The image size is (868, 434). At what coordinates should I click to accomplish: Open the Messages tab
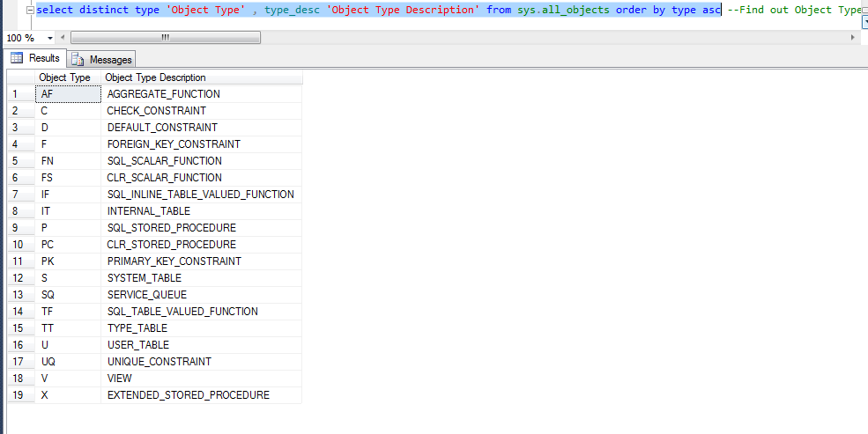pyautogui.click(x=102, y=60)
